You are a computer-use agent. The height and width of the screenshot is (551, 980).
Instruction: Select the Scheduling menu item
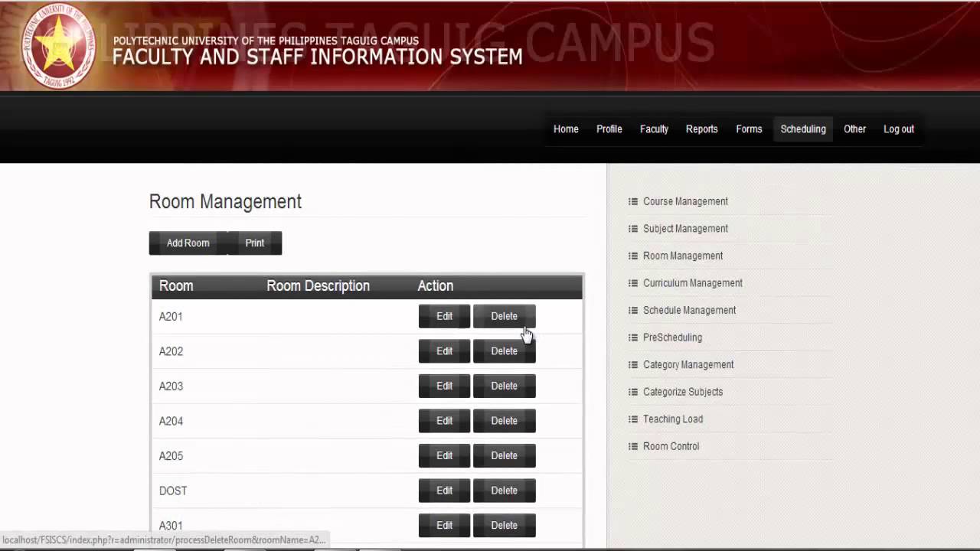(x=803, y=129)
